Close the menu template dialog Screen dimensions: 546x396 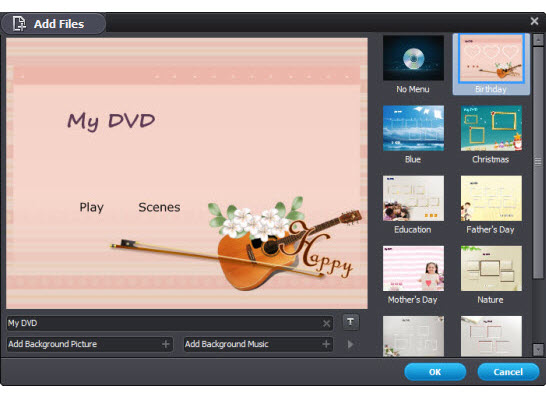point(535,21)
